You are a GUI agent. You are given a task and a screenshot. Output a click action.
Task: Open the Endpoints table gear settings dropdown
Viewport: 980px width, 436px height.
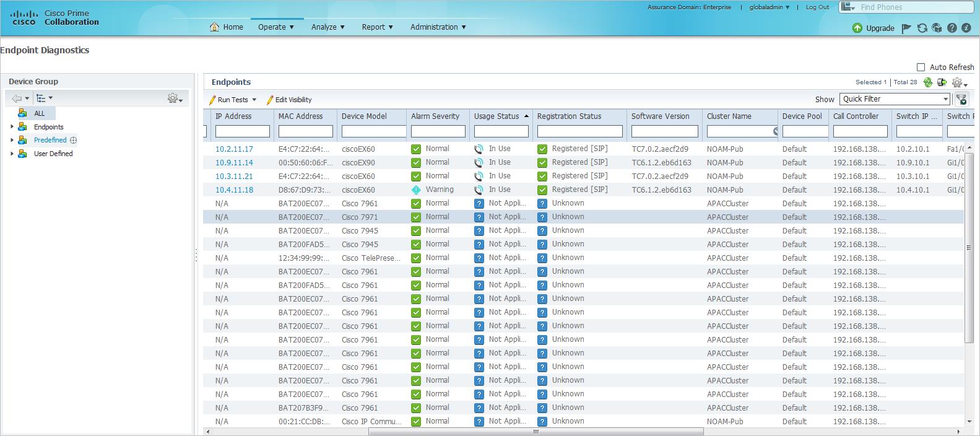[x=960, y=82]
